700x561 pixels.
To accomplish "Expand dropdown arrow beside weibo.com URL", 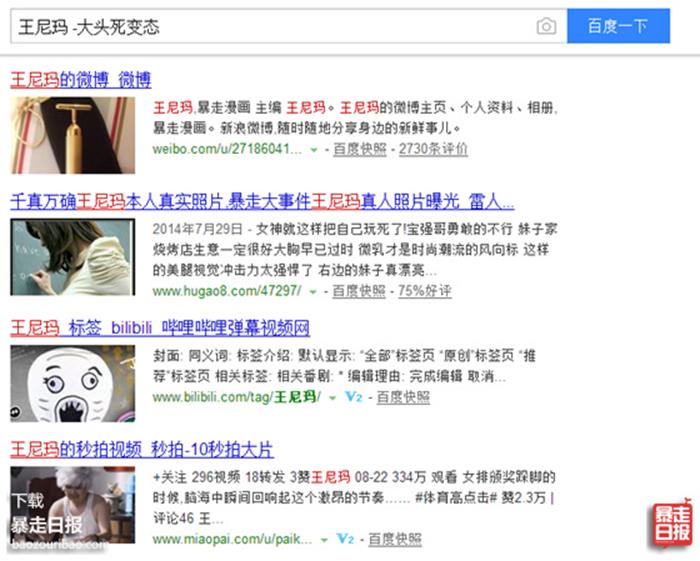I will click(314, 150).
